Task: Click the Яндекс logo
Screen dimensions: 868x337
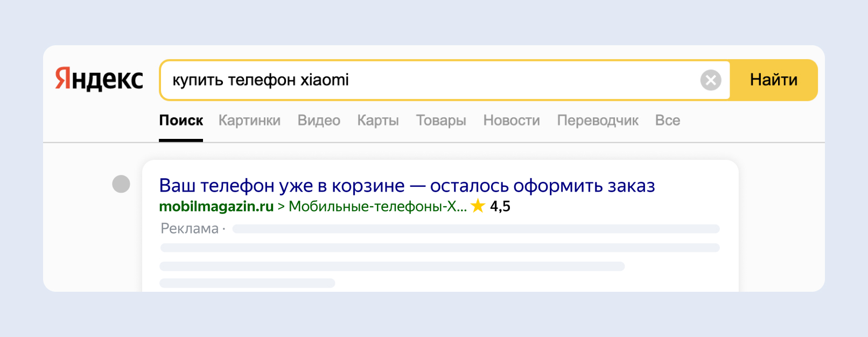Action: click(99, 80)
